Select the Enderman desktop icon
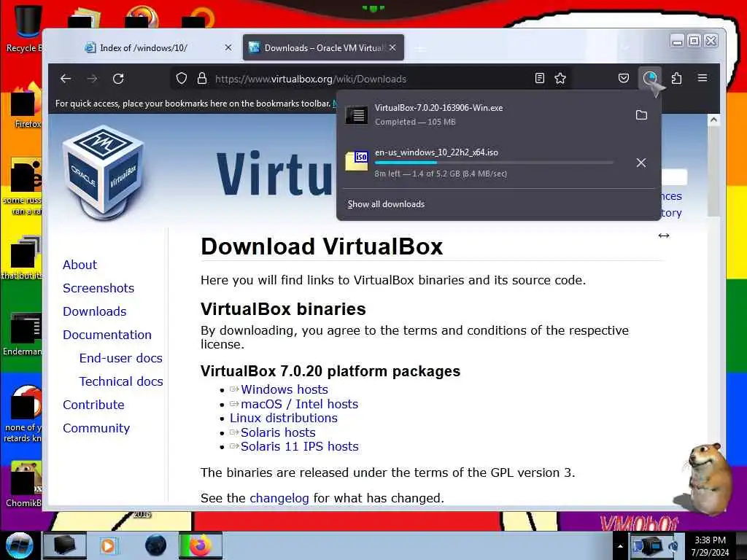747x560 pixels. tap(22, 334)
